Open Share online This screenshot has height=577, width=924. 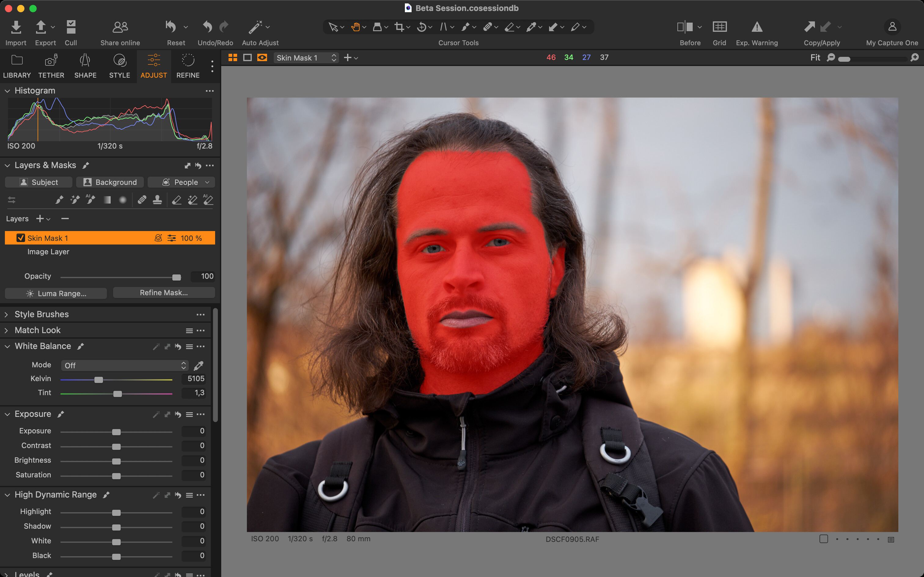[x=120, y=27]
